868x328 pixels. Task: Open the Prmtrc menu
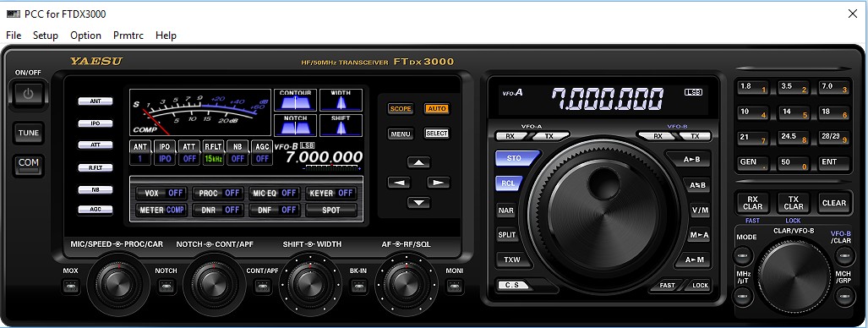(128, 36)
